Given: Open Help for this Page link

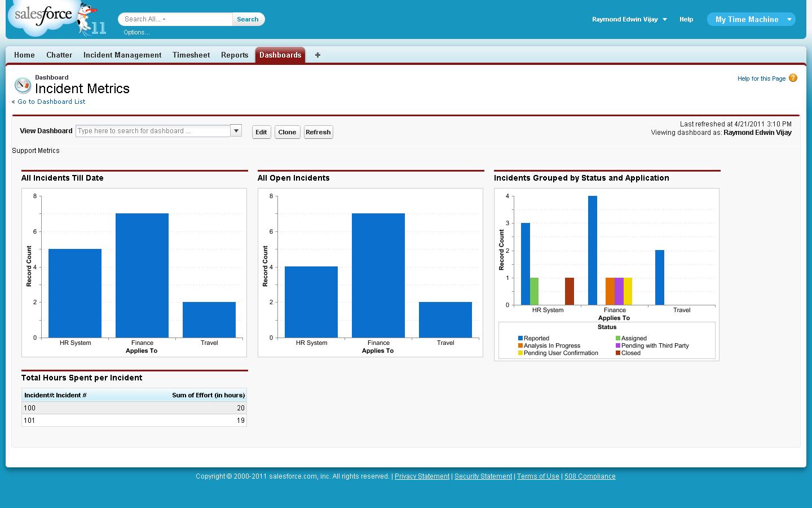Looking at the screenshot, I should point(761,78).
